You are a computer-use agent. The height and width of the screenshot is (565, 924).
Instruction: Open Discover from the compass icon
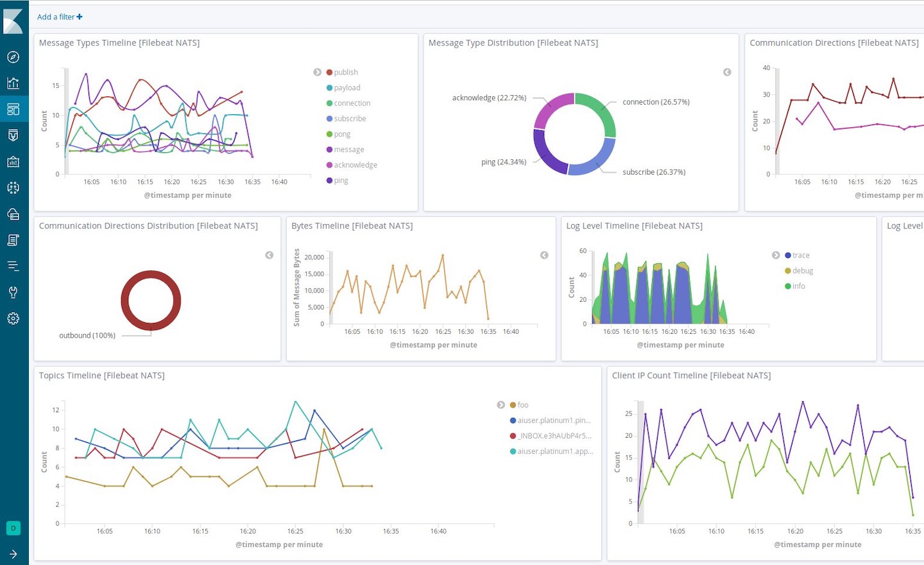(13, 57)
